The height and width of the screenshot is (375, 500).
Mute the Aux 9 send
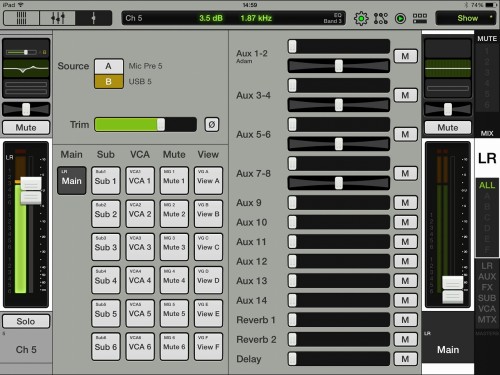pos(405,203)
